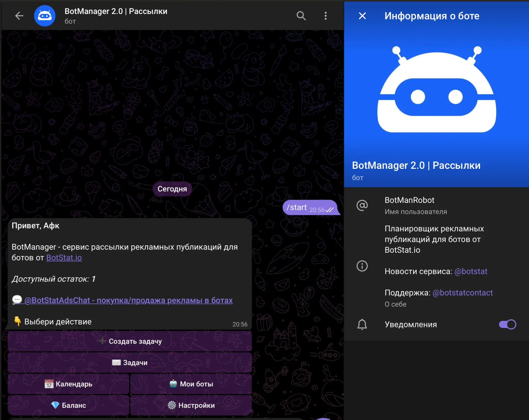529x420 pixels.
Task: Click the Информация о боте panel title
Action: tap(432, 16)
